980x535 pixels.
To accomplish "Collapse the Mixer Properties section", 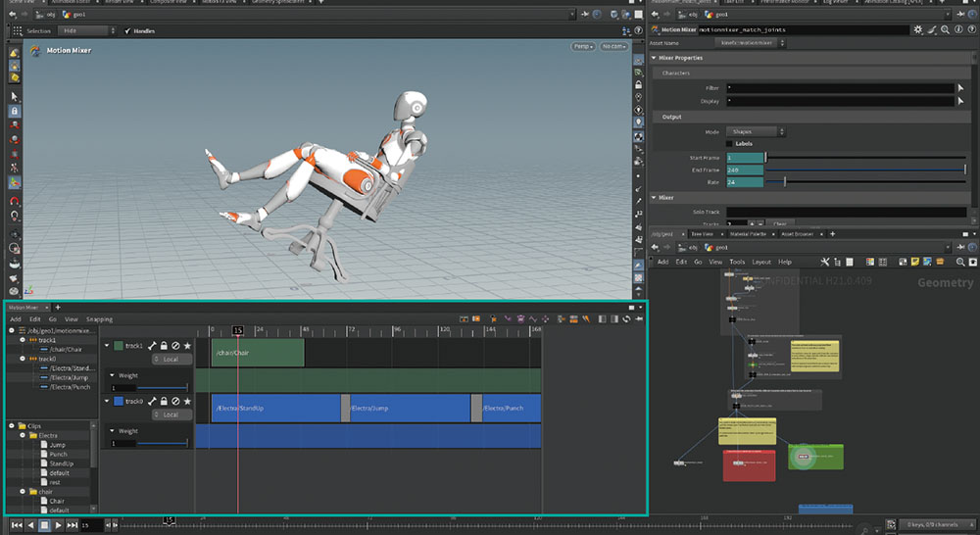I will coord(655,58).
